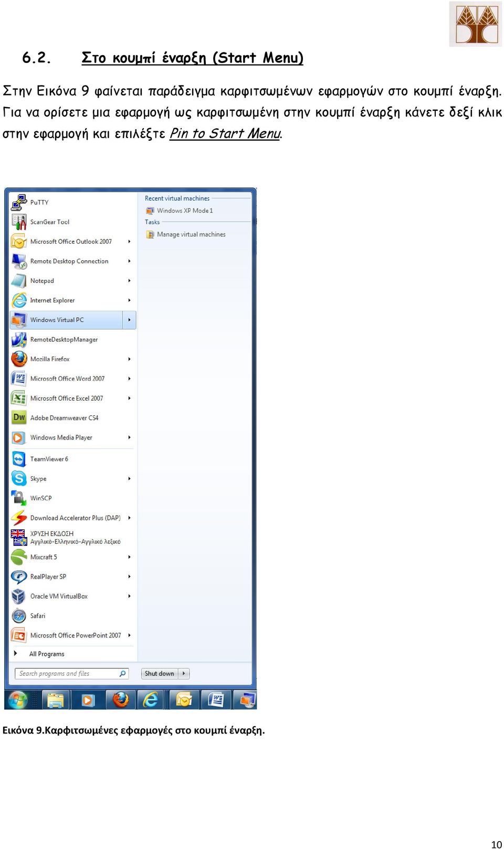Viewport: 504px width, 849px height.
Task: Expand Mixcraft 5 jump list arrow
Action: point(129,557)
